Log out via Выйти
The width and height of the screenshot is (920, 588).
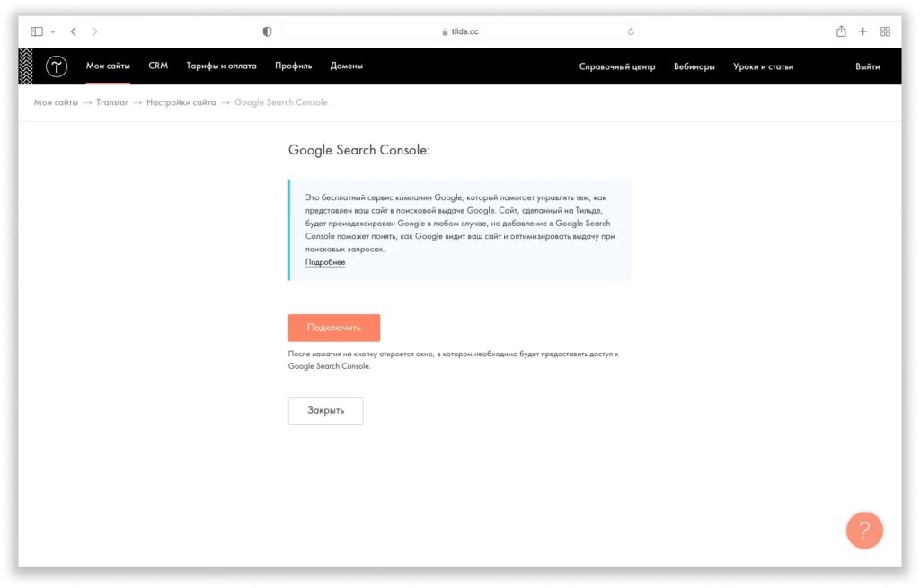(867, 66)
